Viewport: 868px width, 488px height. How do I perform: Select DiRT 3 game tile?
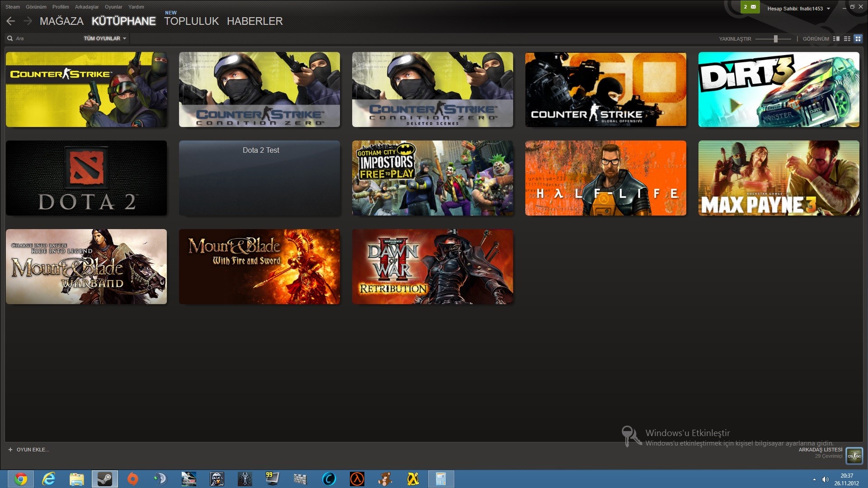coord(779,89)
